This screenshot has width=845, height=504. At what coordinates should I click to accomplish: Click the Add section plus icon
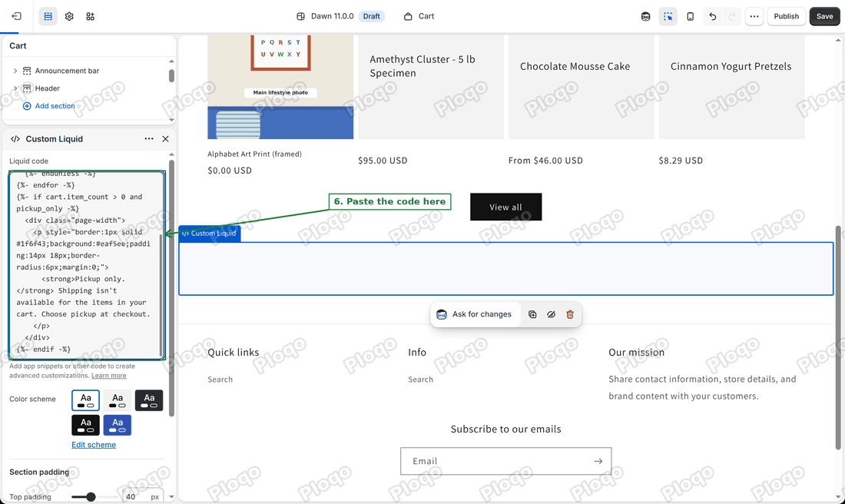pyautogui.click(x=27, y=106)
